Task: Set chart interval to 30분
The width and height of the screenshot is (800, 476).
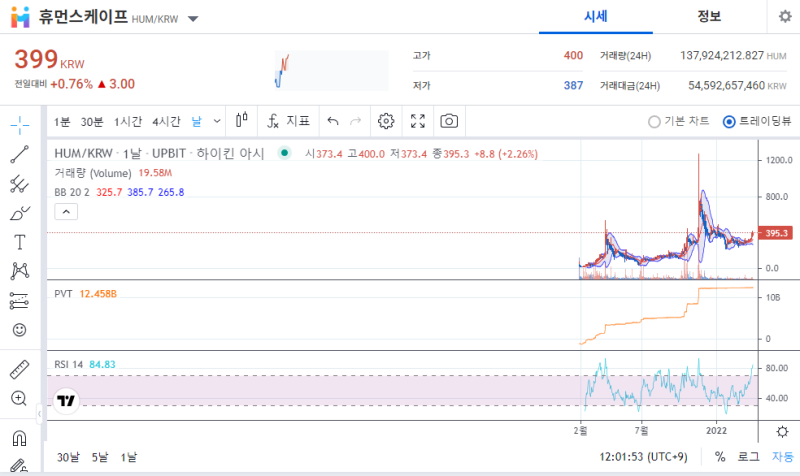Action: coord(92,121)
